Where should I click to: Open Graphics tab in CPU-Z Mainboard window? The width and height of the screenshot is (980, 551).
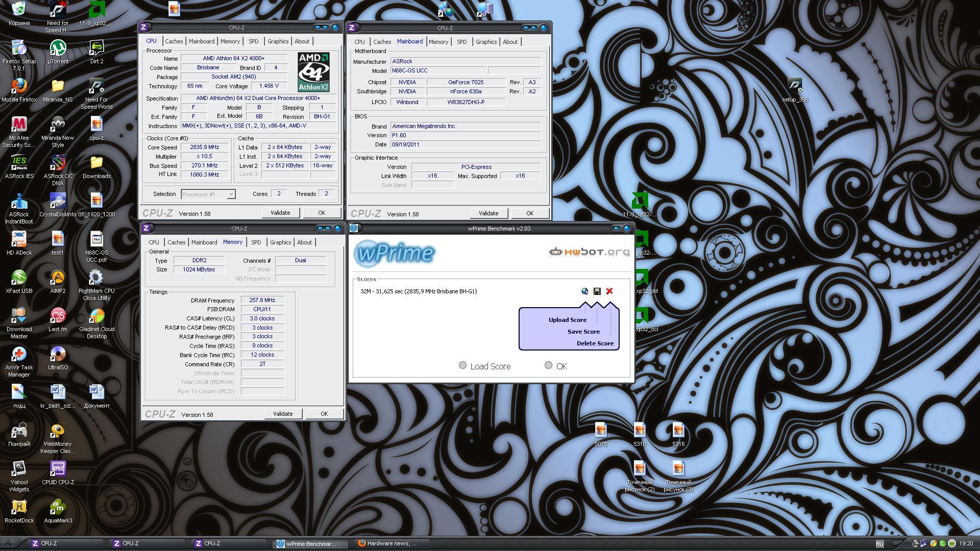pyautogui.click(x=486, y=42)
